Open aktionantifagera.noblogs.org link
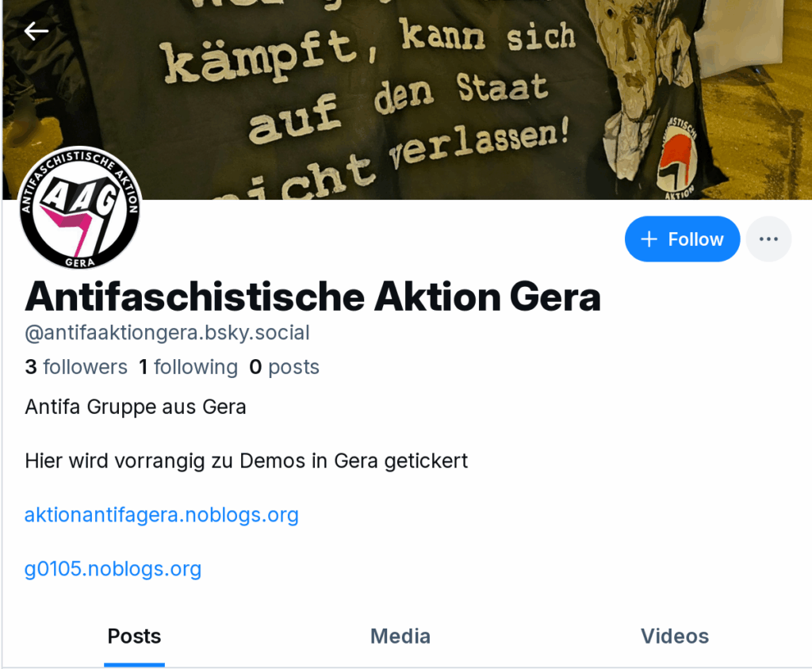The height and width of the screenshot is (669, 812). coord(162,514)
